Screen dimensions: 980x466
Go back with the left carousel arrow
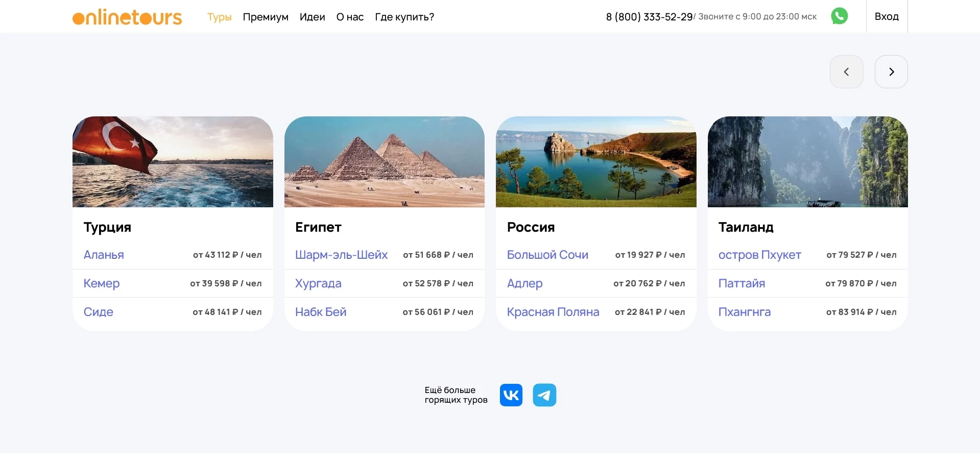(x=847, y=71)
